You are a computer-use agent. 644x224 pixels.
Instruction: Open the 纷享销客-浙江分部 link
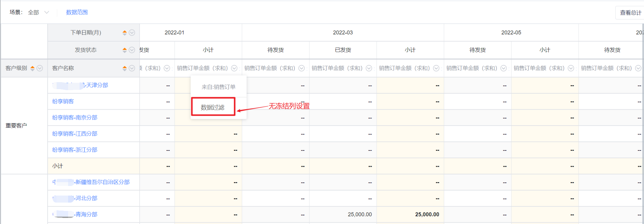point(75,150)
